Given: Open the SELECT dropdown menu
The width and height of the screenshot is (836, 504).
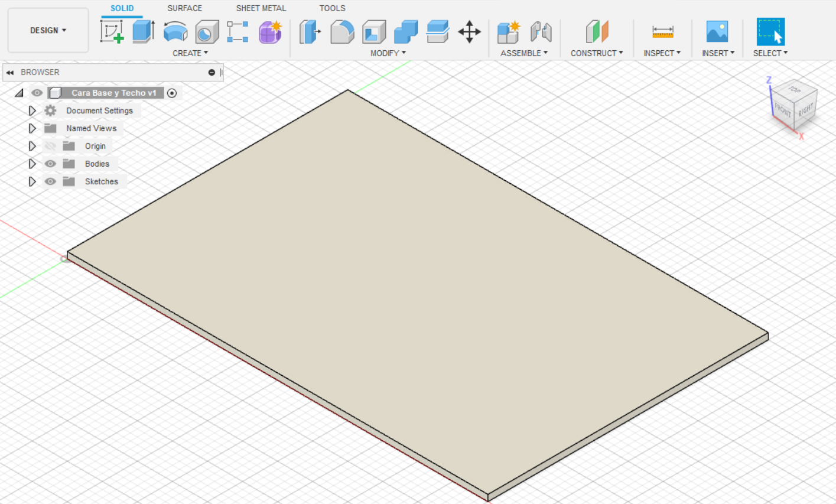Looking at the screenshot, I should 770,53.
